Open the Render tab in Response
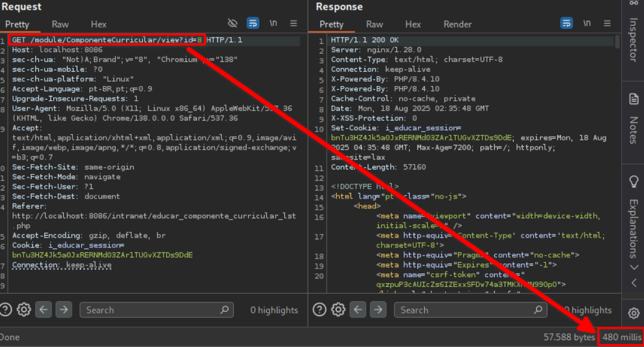 (457, 24)
